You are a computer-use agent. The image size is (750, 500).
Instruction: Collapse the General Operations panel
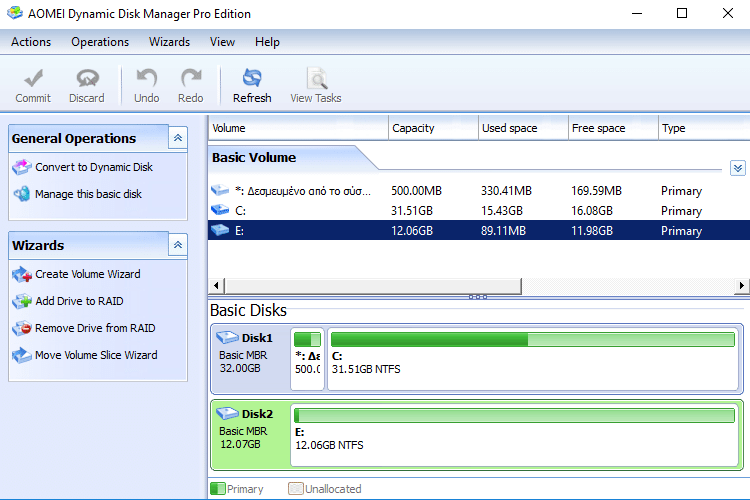178,138
